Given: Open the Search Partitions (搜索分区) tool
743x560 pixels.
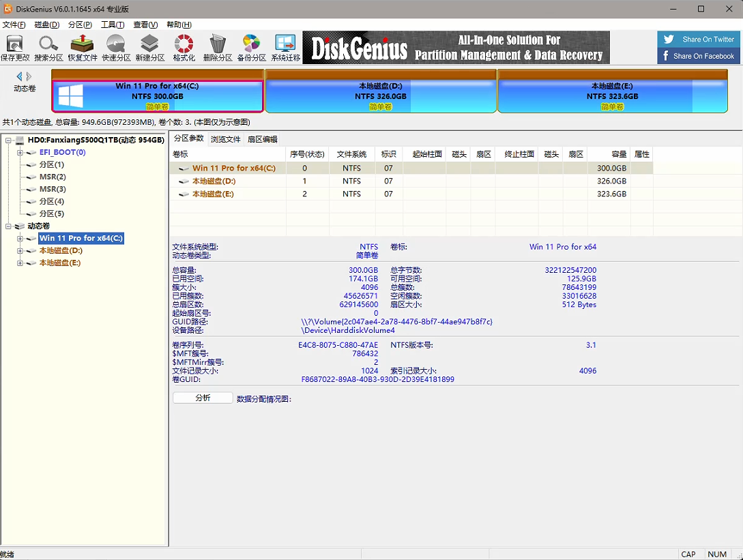Looking at the screenshot, I should (x=48, y=47).
